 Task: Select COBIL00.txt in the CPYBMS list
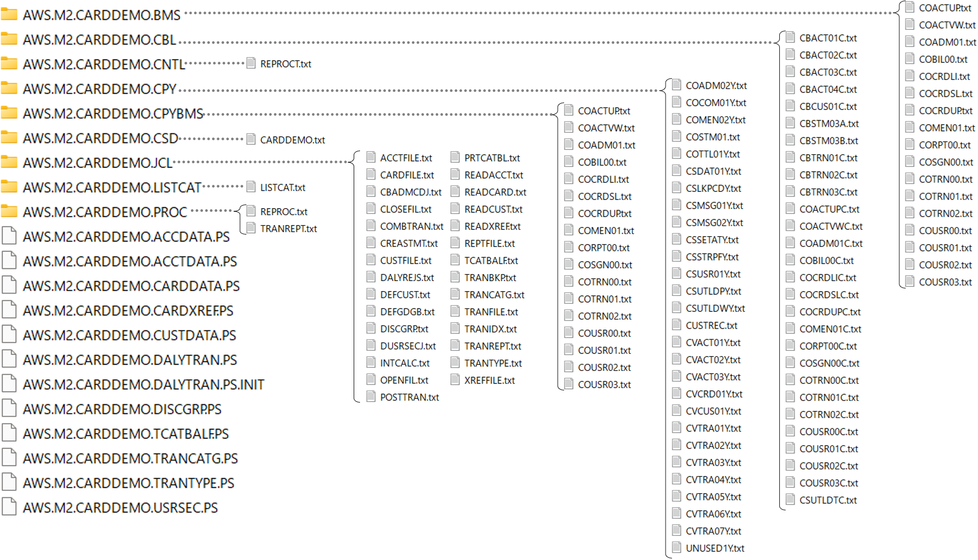602,162
